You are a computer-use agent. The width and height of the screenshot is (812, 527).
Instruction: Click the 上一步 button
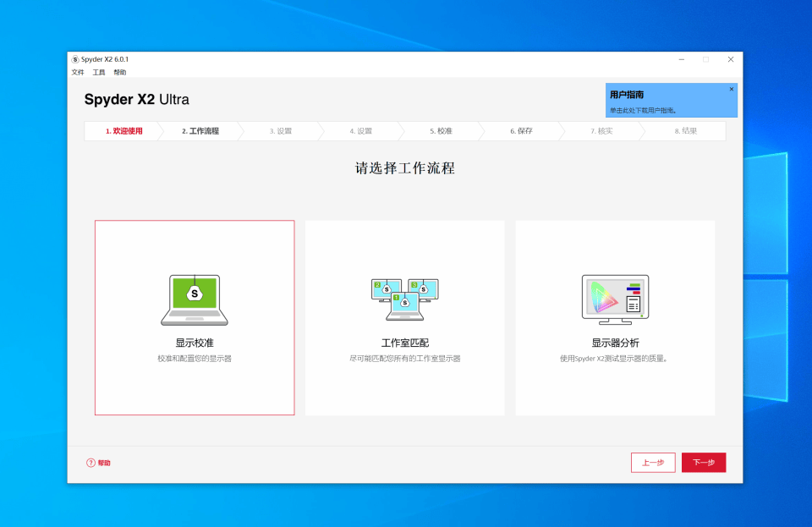point(653,462)
